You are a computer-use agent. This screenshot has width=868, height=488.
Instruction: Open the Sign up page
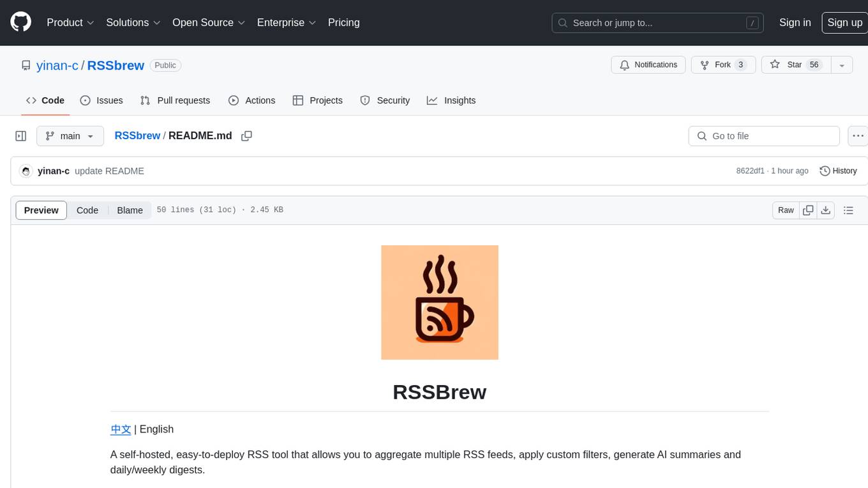click(x=844, y=22)
